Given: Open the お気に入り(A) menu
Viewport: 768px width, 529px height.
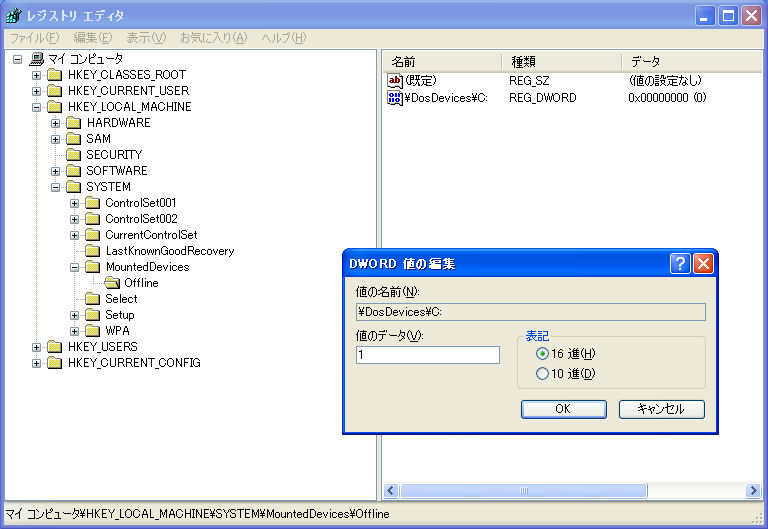Looking at the screenshot, I should (214, 38).
